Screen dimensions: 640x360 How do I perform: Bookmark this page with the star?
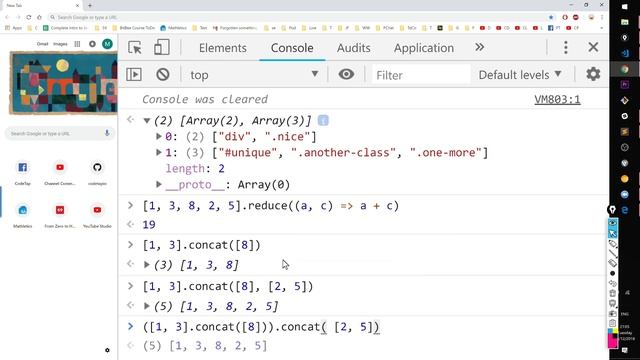click(551, 17)
